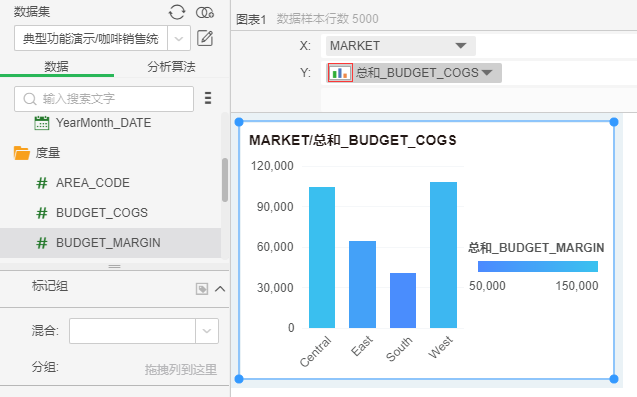Click the legend value 150,000
The image size is (637, 397).
point(577,286)
